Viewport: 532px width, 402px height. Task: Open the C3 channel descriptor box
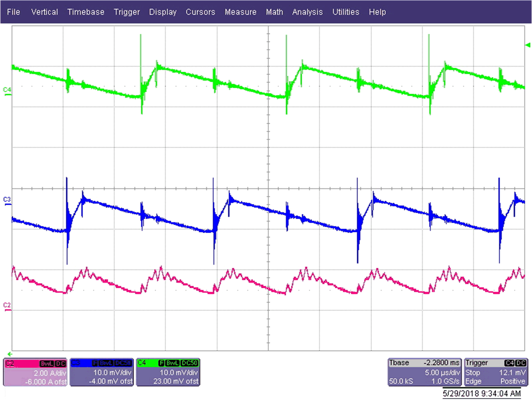[x=101, y=372]
